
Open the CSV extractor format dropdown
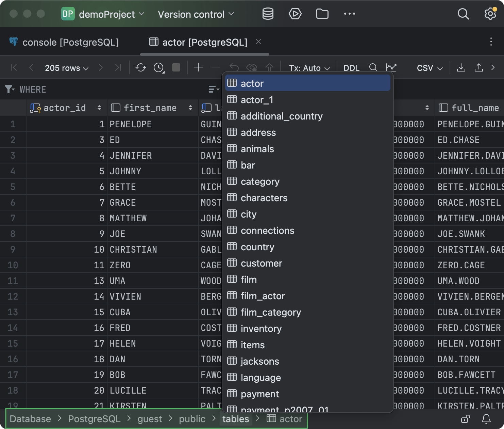tap(429, 67)
